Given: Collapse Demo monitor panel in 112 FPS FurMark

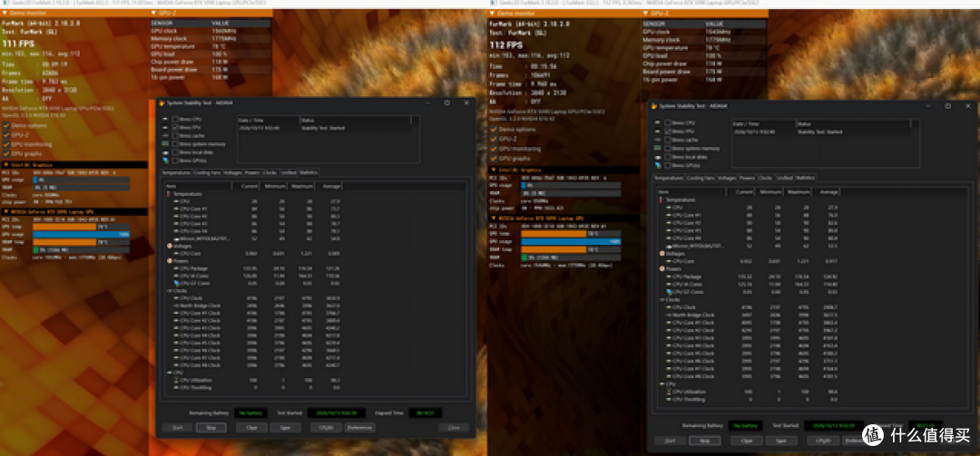Looking at the screenshot, I should pos(492,13).
